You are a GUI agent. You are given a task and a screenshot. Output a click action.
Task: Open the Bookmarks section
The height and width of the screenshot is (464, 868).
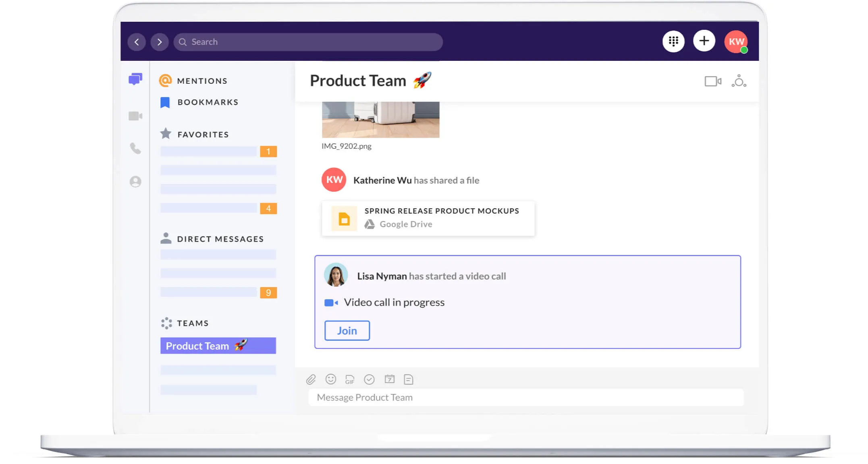[x=208, y=102]
